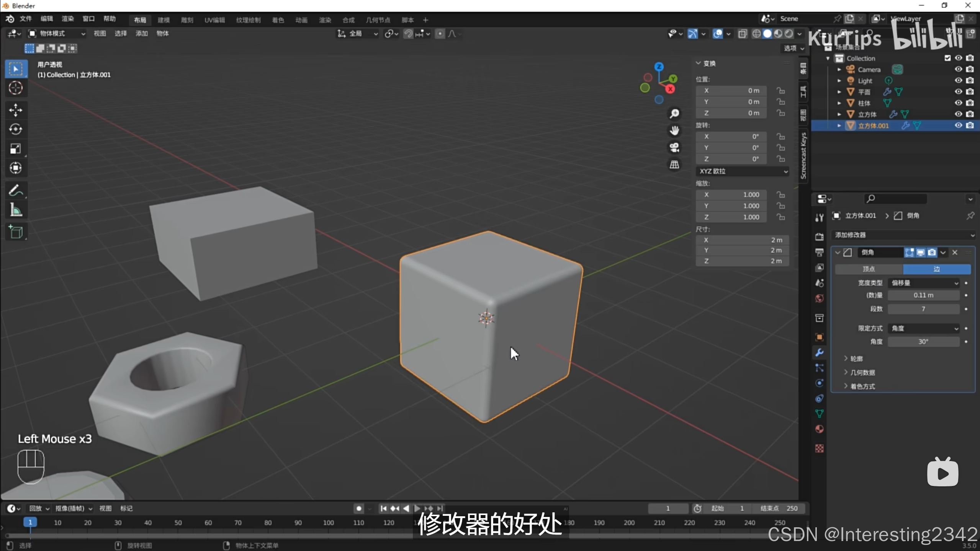Hide the Camera object in outliner
980x551 pixels.
click(x=958, y=69)
